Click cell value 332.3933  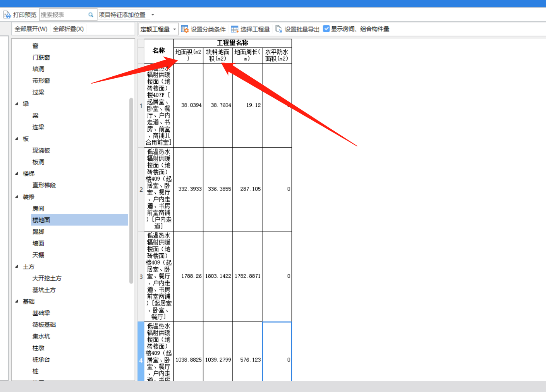tap(190, 189)
